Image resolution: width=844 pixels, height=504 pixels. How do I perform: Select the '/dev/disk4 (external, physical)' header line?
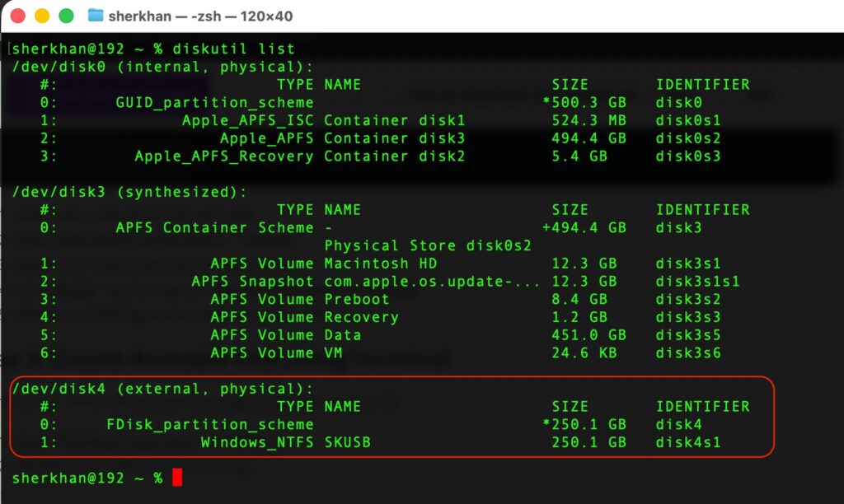162,389
